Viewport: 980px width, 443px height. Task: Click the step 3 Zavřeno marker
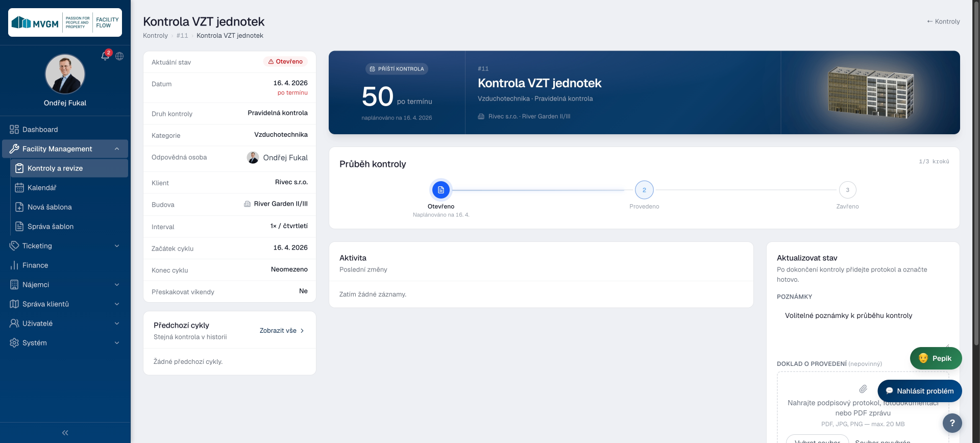coord(847,190)
